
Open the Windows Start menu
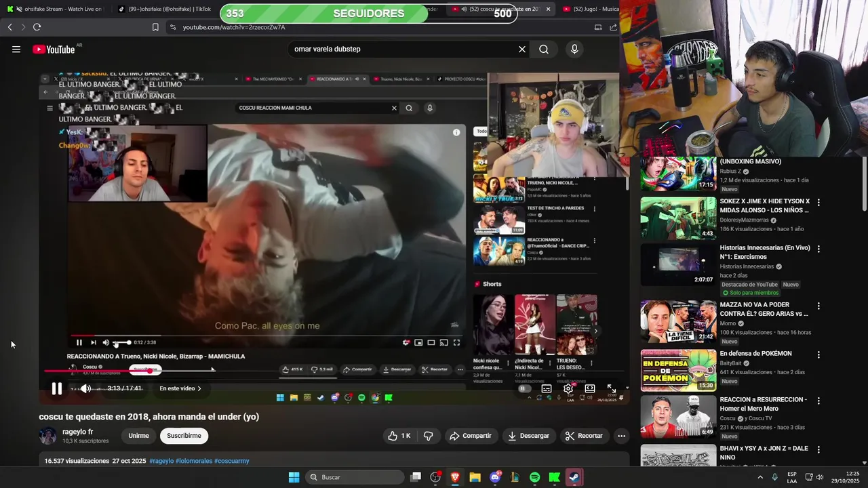point(294,477)
